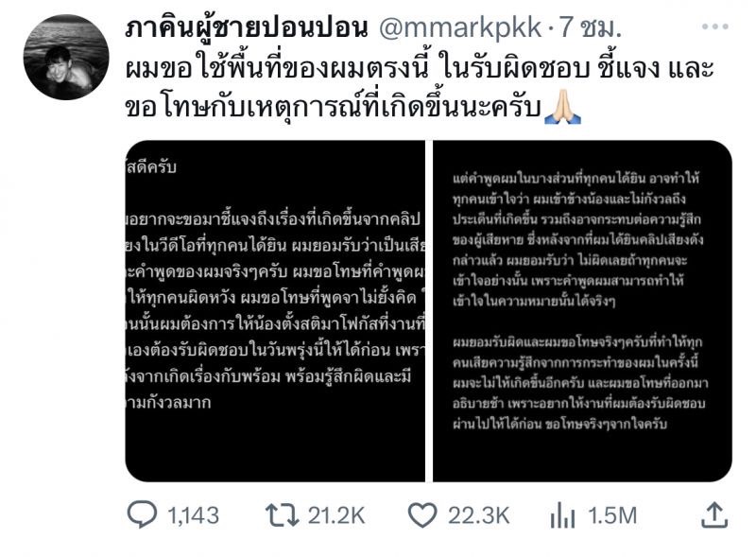The image size is (756, 557).
Task: Like the tweet with the heart icon
Action: (422, 515)
